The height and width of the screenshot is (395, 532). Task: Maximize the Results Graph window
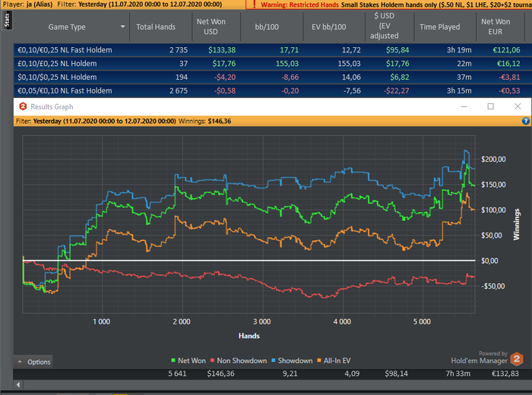pos(491,106)
